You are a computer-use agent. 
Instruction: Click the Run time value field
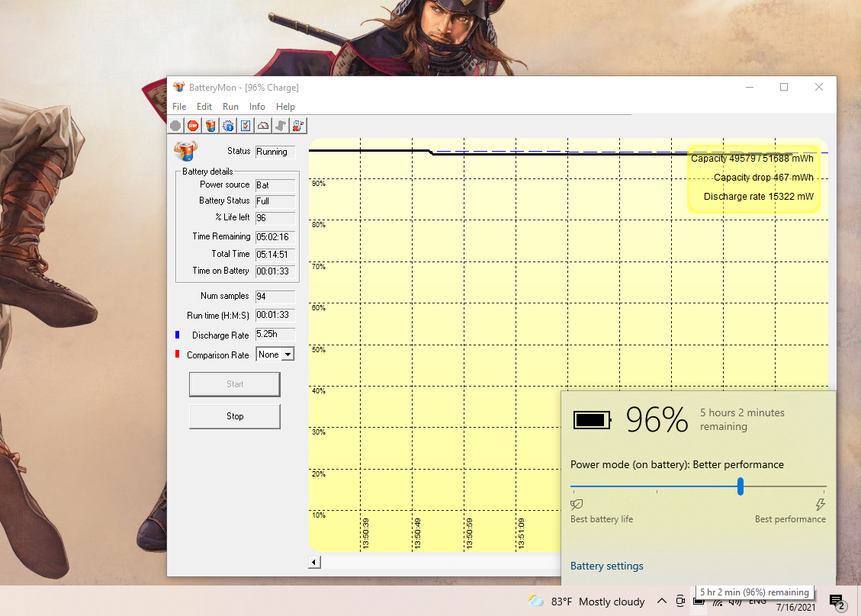pos(275,315)
